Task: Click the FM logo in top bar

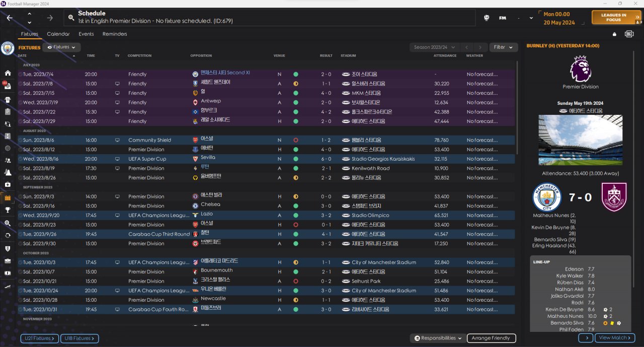Action: [502, 18]
